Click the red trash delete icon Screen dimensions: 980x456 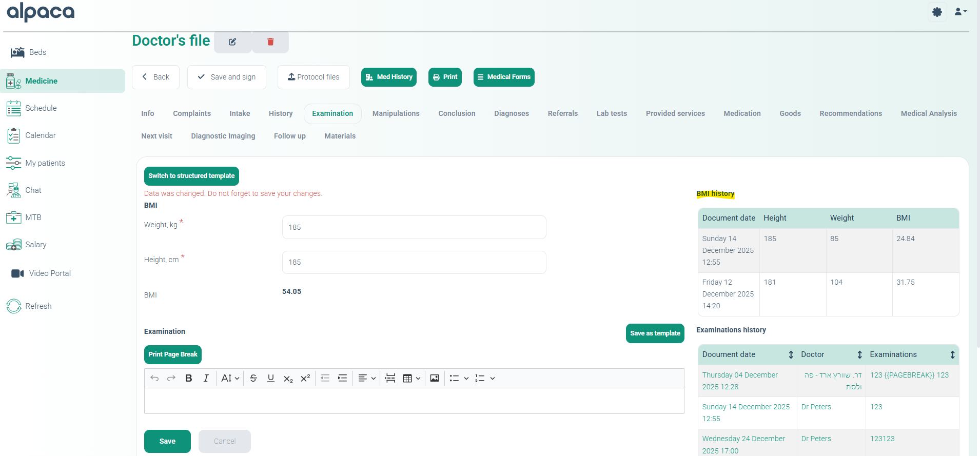(270, 42)
